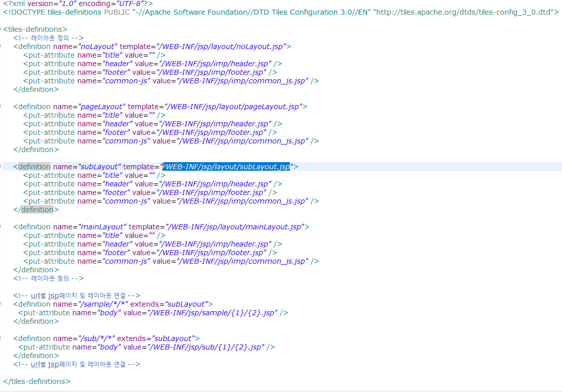Click the last "url별 jsp페이지 및 레이아웃 연결" comment
This screenshot has width=562, height=392.
tap(77, 365)
